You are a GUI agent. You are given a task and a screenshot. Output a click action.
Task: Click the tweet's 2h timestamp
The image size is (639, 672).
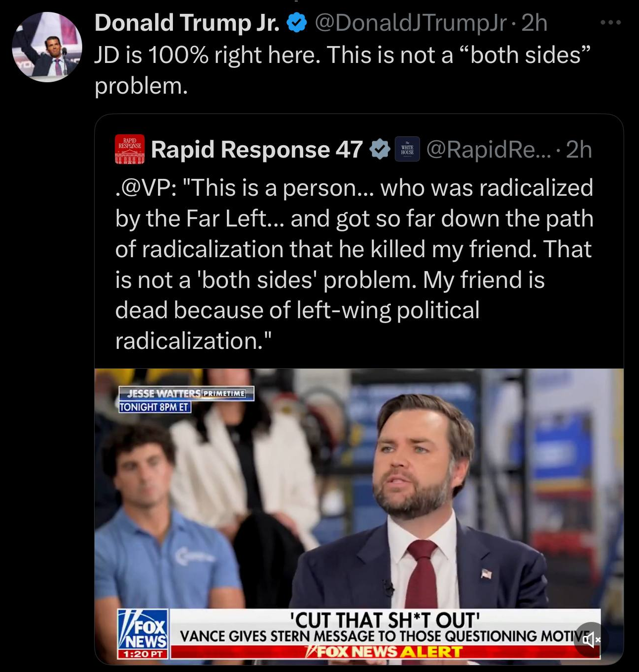[534, 23]
